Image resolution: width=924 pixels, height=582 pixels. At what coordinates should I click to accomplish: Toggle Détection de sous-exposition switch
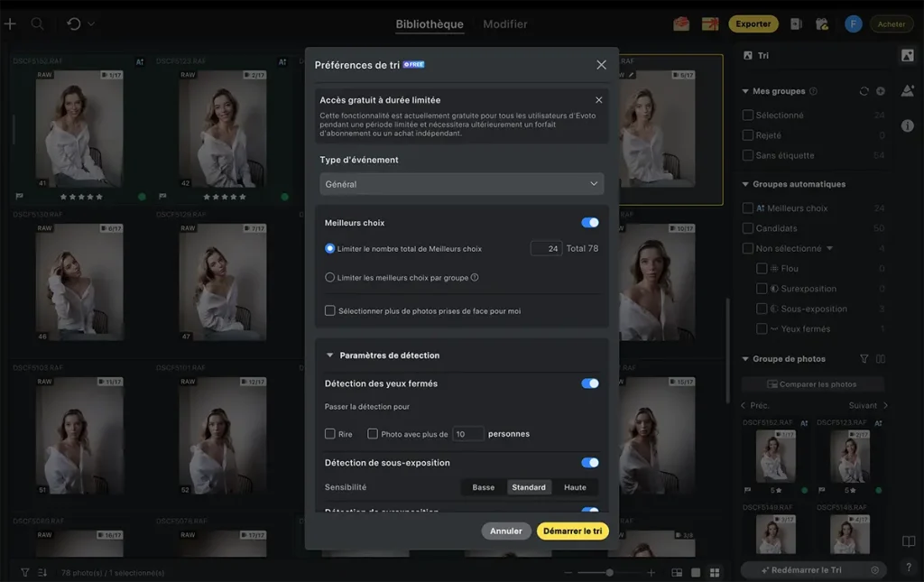coord(590,462)
